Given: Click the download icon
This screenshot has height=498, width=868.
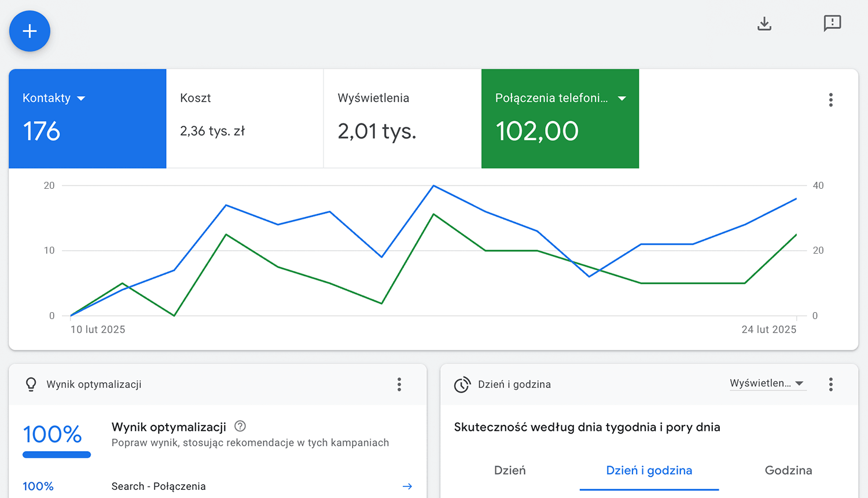Looking at the screenshot, I should 764,24.
